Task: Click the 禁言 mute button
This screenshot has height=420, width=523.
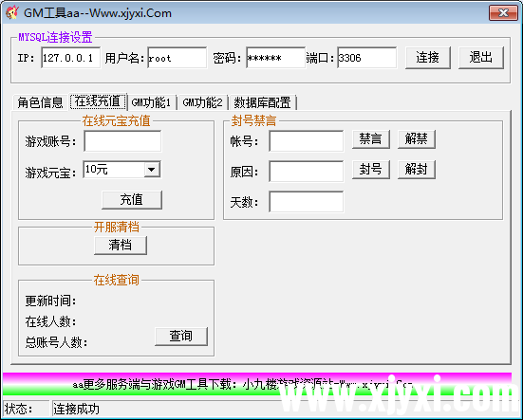Action: 371,138
